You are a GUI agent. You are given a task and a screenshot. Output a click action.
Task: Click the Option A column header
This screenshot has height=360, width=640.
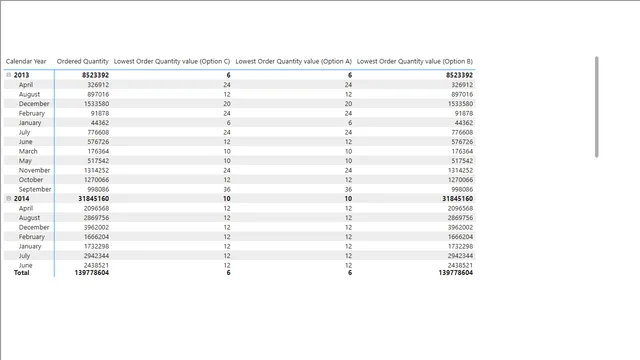(293, 61)
